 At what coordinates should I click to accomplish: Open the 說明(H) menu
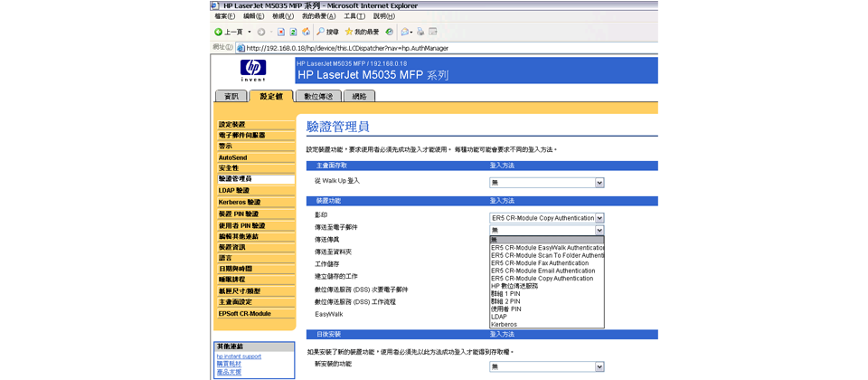point(383,16)
